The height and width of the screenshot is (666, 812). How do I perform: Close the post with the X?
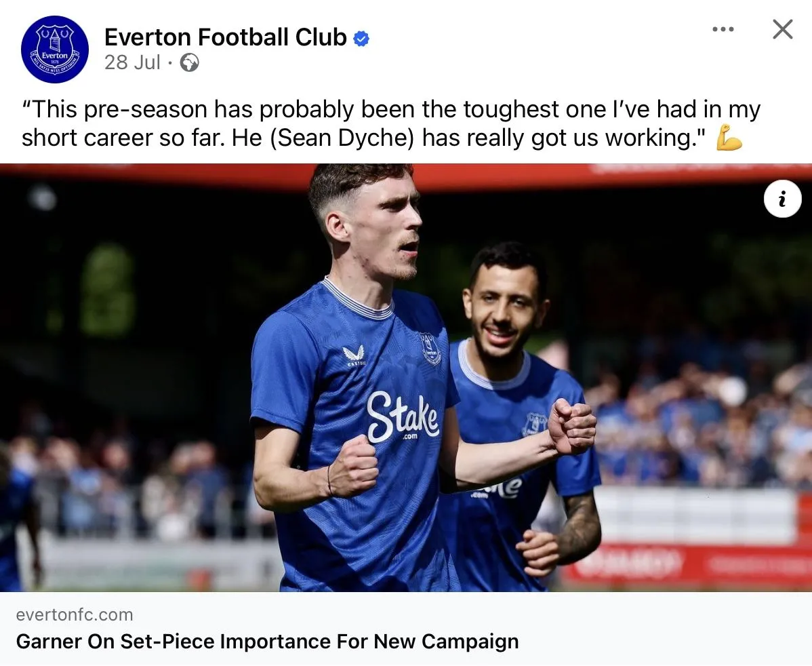(782, 29)
